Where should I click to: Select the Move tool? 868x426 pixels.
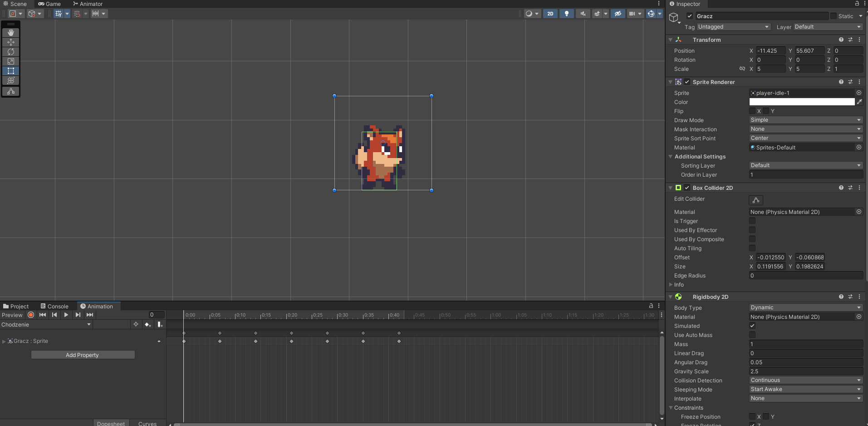click(x=10, y=42)
